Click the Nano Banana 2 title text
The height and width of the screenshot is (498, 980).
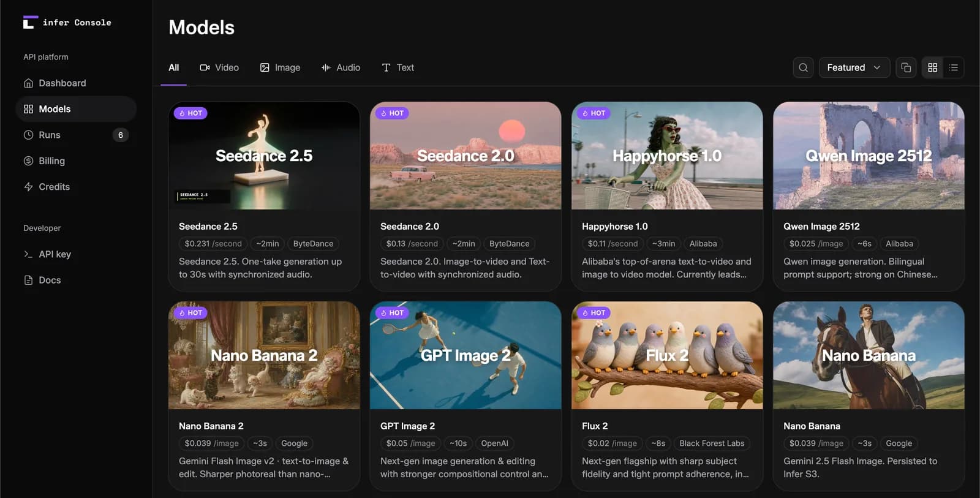click(x=211, y=426)
